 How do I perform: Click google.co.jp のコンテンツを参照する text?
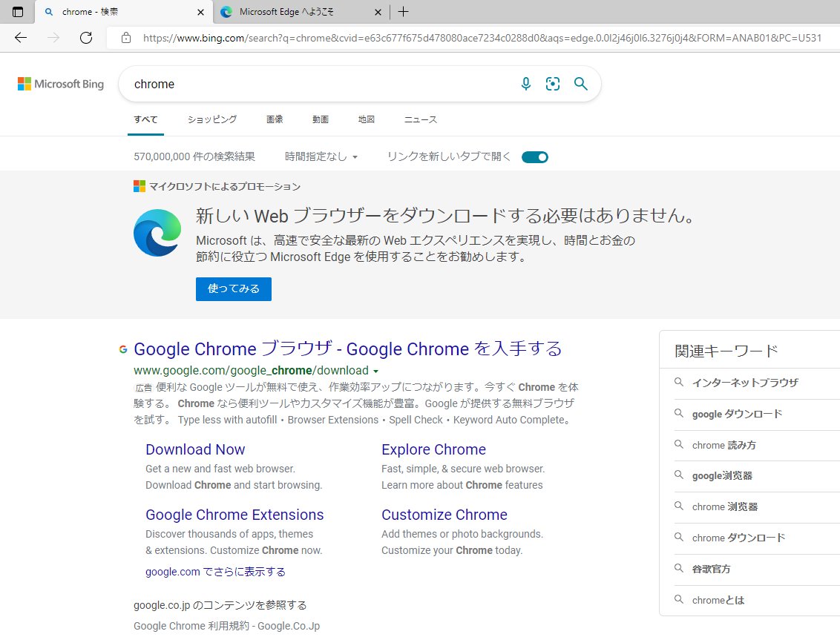point(220,605)
